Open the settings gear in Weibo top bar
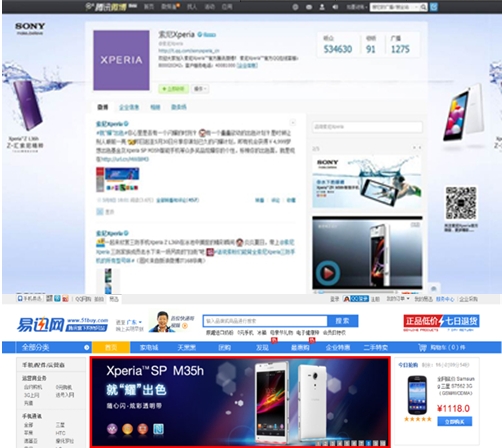Viewport: 502px width, 448px height. (x=295, y=7)
